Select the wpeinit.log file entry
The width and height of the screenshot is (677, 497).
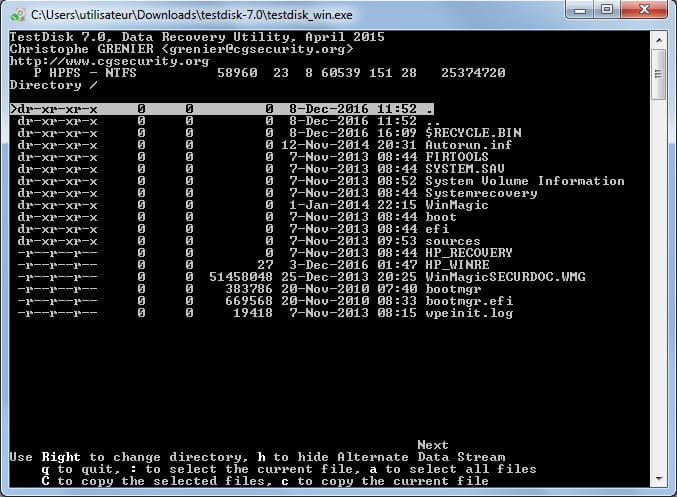click(265, 313)
